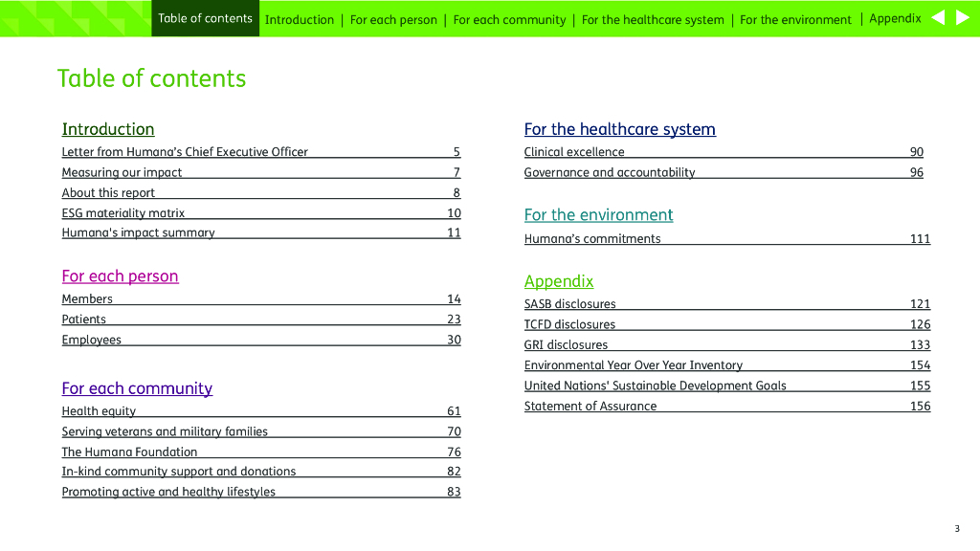The width and height of the screenshot is (980, 551).
Task: Open the Clinical excellence entry
Action: coord(724,152)
